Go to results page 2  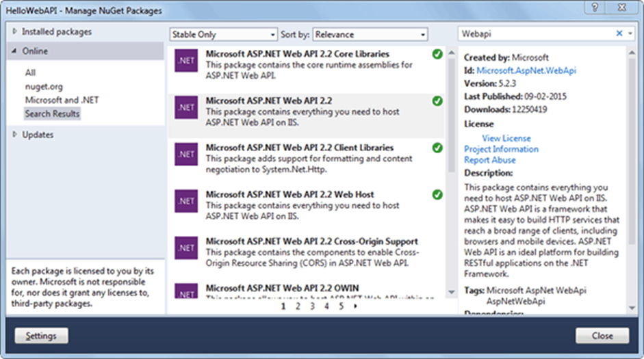click(x=298, y=306)
